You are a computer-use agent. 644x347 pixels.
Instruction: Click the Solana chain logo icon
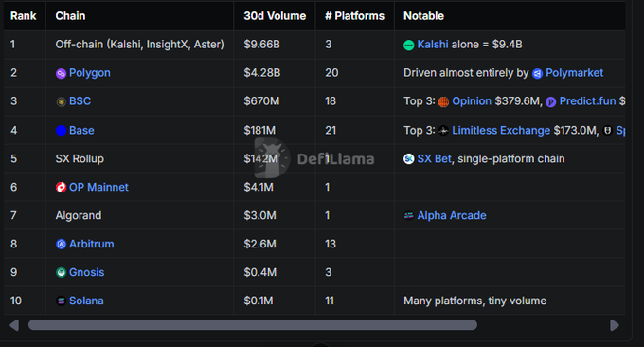click(x=61, y=301)
